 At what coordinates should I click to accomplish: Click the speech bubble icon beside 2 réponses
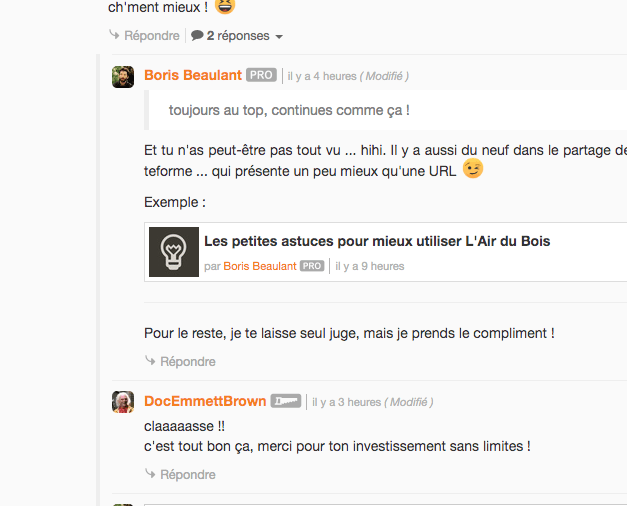[197, 36]
